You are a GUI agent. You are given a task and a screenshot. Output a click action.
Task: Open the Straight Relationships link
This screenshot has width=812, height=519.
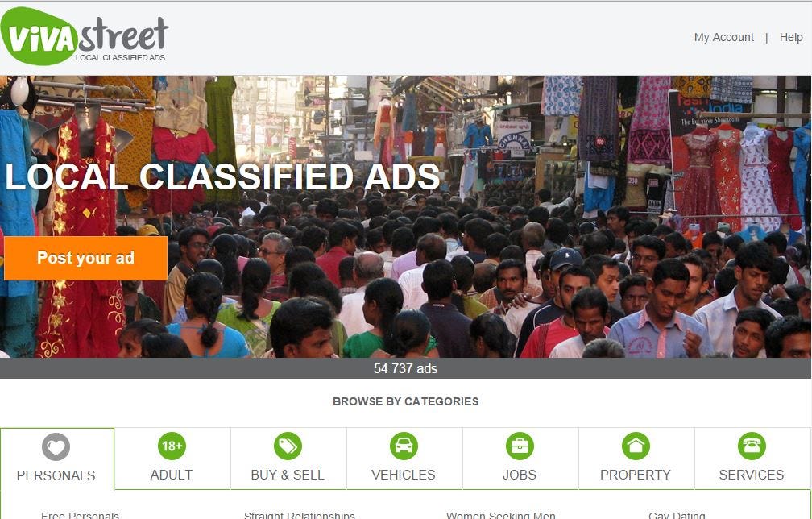coord(300,515)
